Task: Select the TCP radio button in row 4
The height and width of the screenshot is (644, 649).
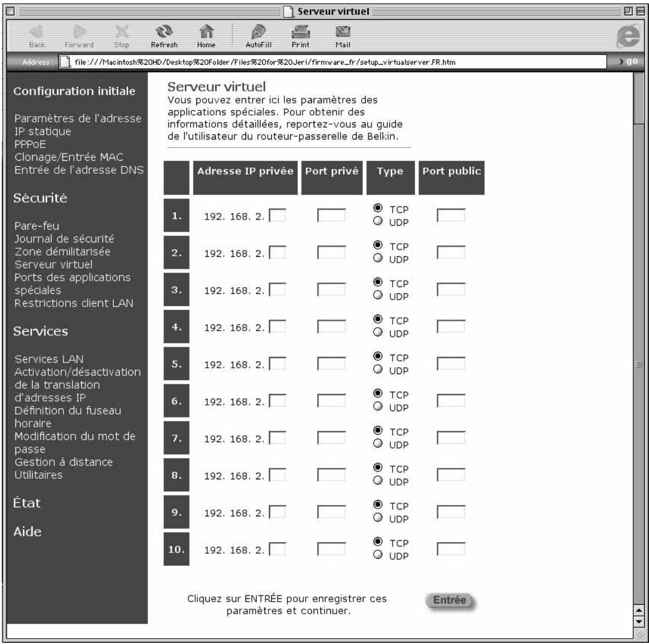Action: coord(378,319)
